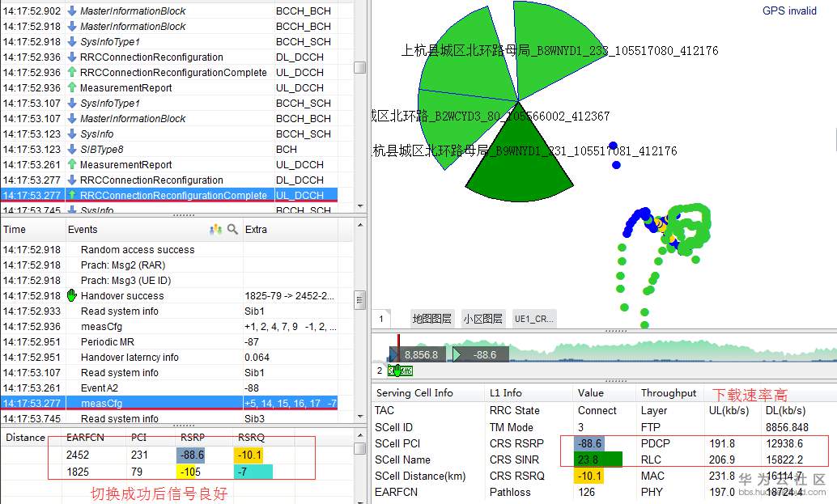837x504 pixels.
Task: Click the blue-gray -88.6 RSRP cell for EARFCN 2452
Action: pyautogui.click(x=190, y=455)
